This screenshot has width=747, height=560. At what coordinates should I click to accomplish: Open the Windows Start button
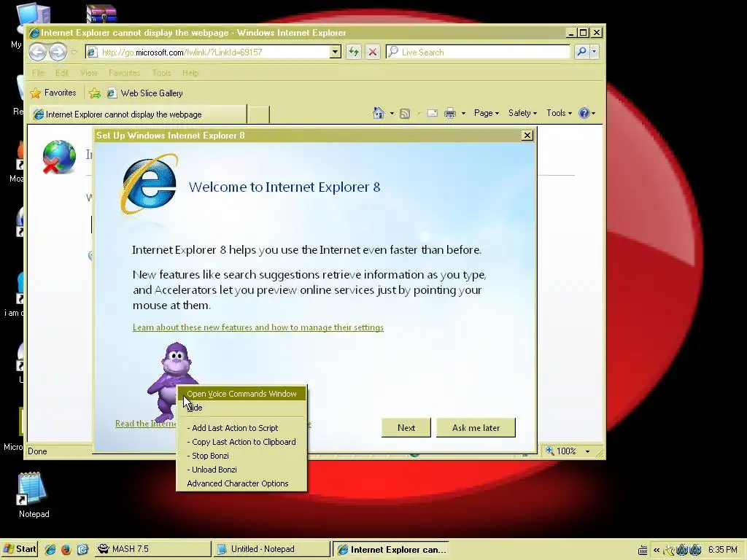tap(19, 549)
